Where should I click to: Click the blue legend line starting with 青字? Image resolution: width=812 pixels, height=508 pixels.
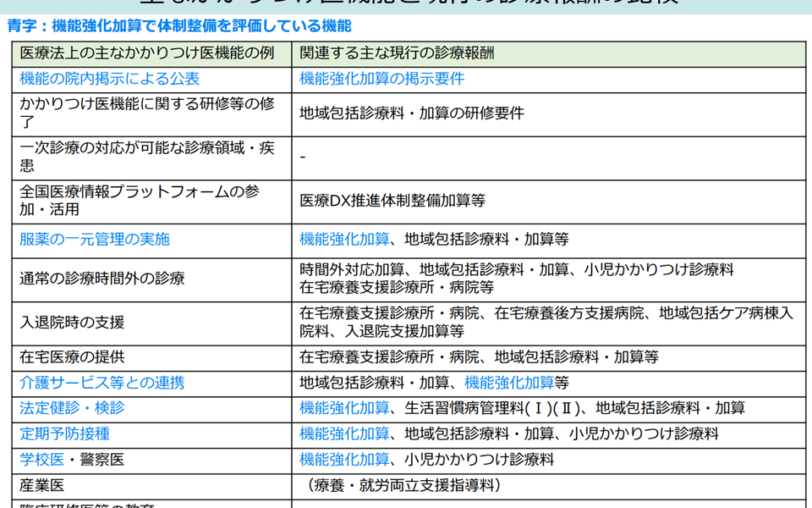pyautogui.click(x=178, y=26)
